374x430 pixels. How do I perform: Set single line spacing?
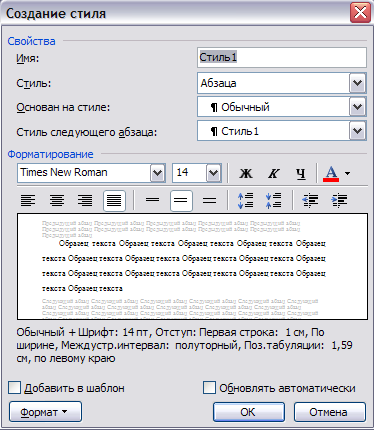(x=152, y=200)
